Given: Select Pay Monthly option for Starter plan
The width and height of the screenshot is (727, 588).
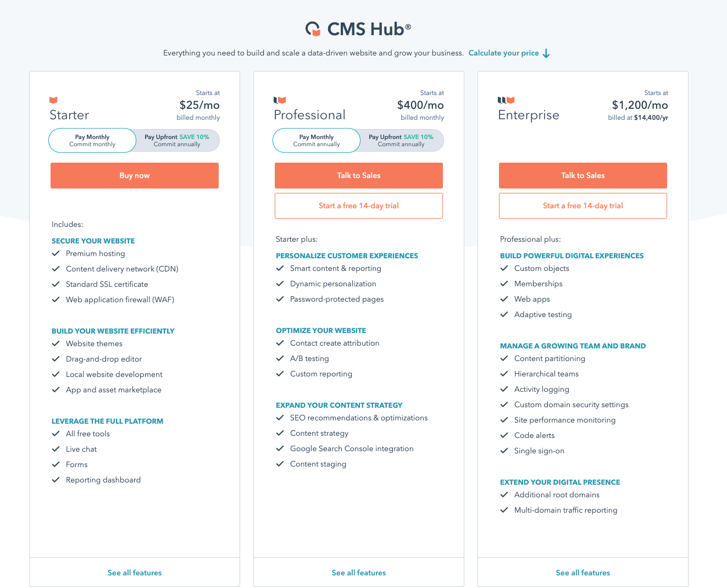Looking at the screenshot, I should [92, 141].
